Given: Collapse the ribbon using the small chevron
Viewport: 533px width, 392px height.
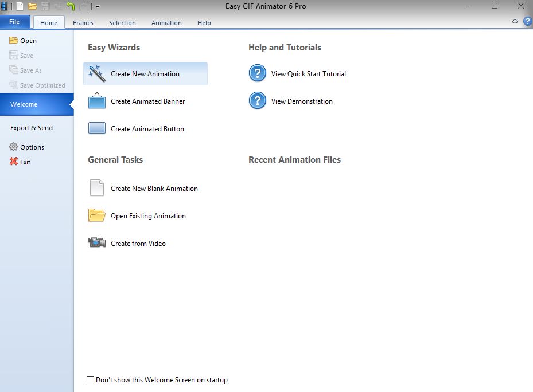Looking at the screenshot, I should [x=515, y=21].
